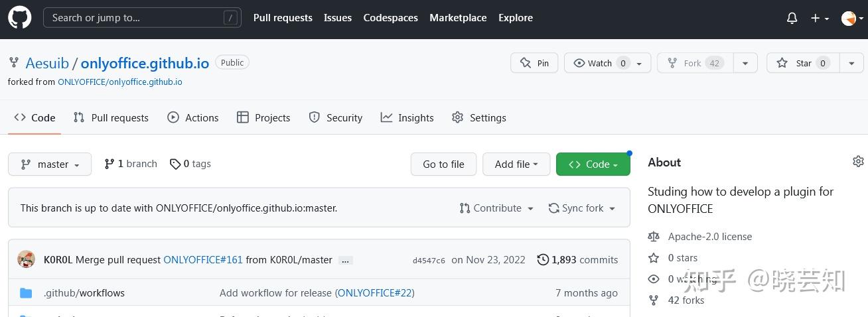Toggle Watch for this repository
868x317 pixels.
pyautogui.click(x=601, y=63)
